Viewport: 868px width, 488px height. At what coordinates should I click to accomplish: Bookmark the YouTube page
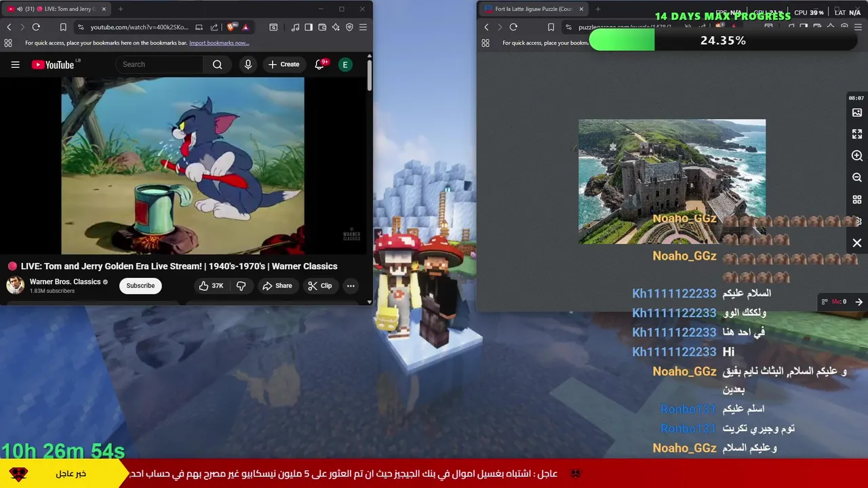tap(63, 27)
